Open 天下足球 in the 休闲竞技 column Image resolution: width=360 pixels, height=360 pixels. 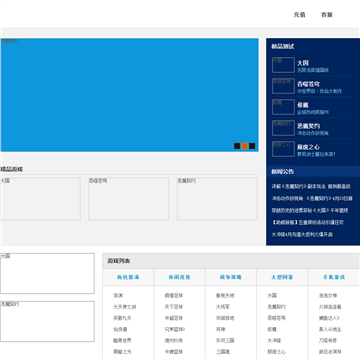(174, 307)
